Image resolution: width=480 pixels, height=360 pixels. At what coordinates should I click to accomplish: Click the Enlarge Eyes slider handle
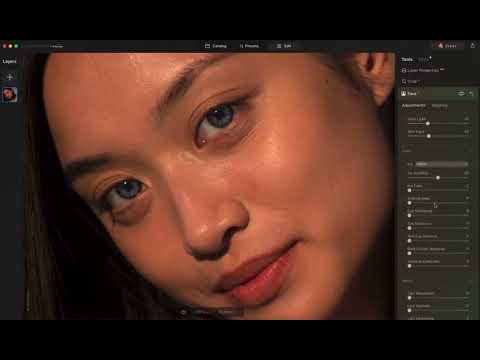point(410,203)
